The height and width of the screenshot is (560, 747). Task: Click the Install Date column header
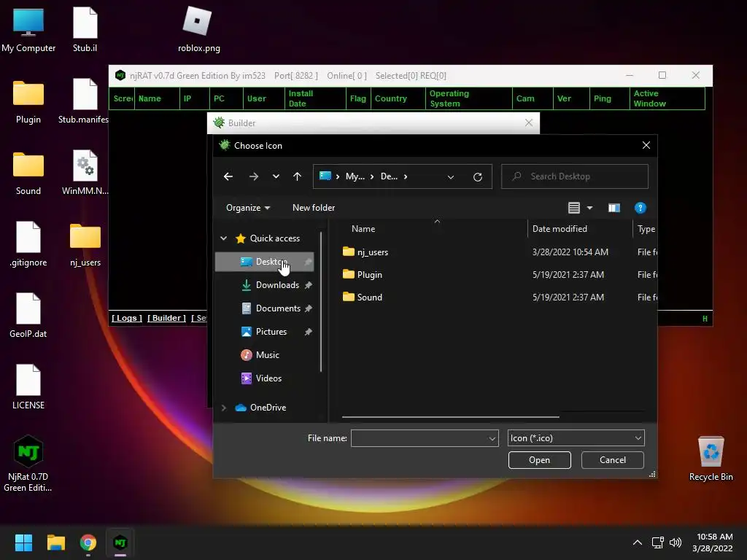tap(315, 98)
